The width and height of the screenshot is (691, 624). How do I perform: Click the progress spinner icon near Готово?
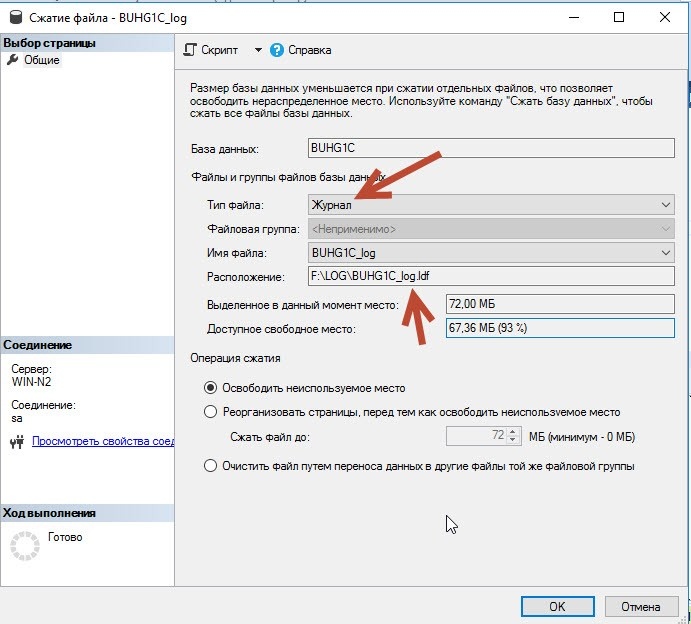tap(25, 546)
